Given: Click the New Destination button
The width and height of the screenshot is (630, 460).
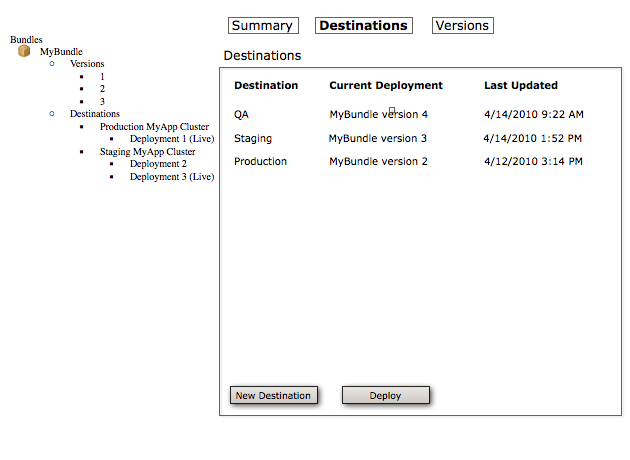Looking at the screenshot, I should tap(273, 396).
